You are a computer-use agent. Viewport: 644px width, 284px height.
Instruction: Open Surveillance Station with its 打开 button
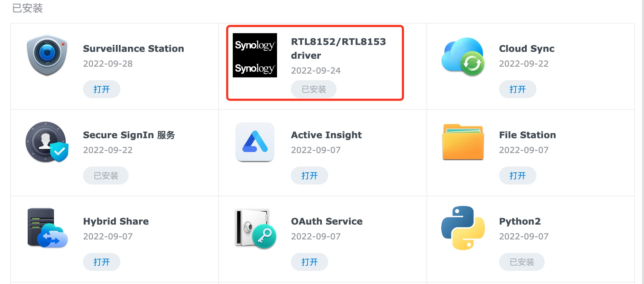[101, 89]
